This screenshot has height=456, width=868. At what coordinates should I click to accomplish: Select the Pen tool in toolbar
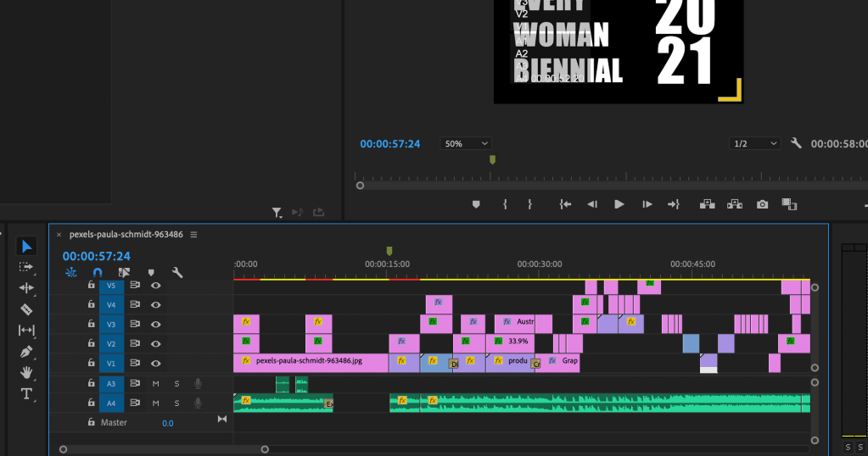pos(26,351)
